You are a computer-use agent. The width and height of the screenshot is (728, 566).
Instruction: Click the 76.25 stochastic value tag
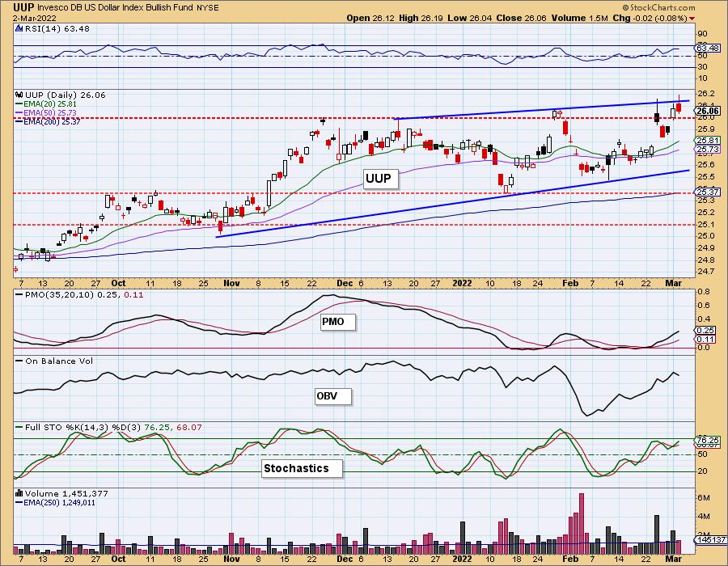pos(708,440)
